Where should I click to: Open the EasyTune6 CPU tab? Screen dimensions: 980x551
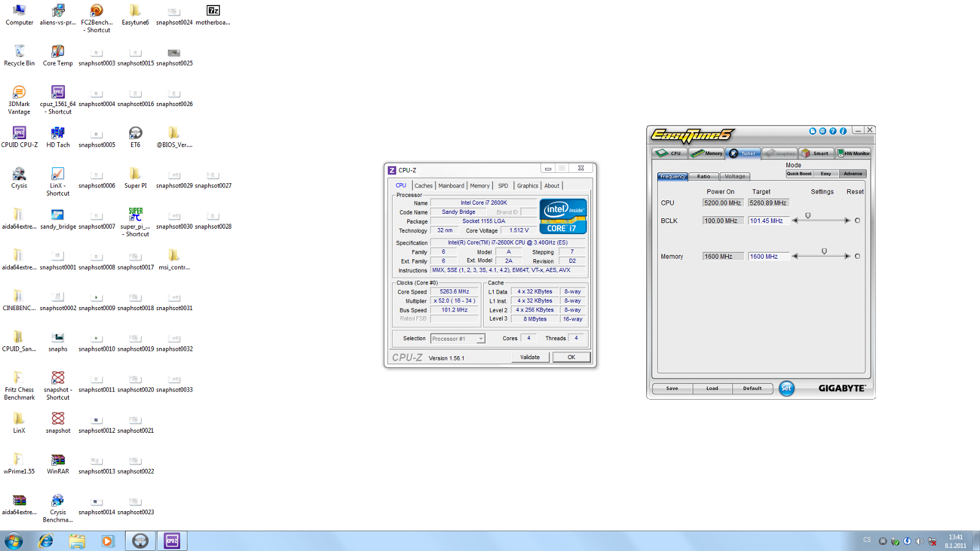(669, 153)
